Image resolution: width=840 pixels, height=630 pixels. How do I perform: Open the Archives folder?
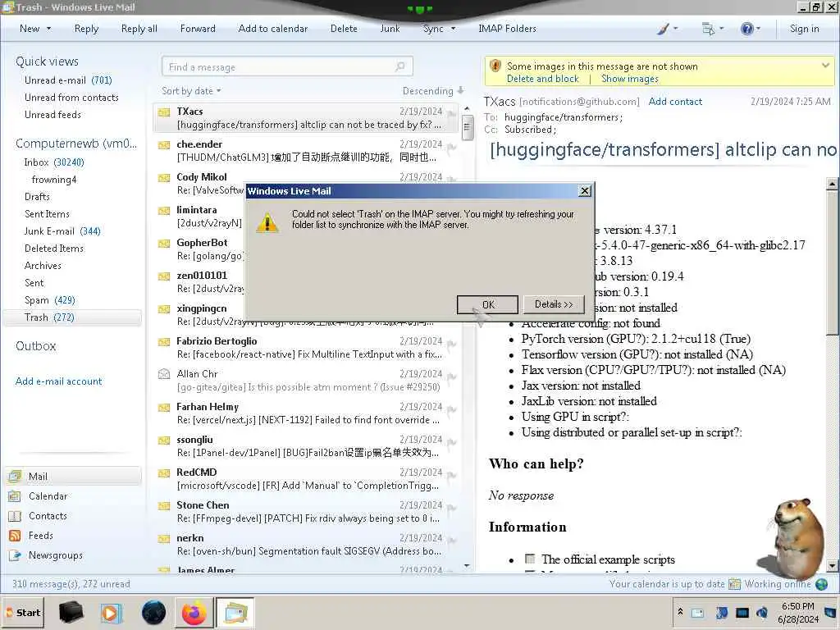point(43,265)
